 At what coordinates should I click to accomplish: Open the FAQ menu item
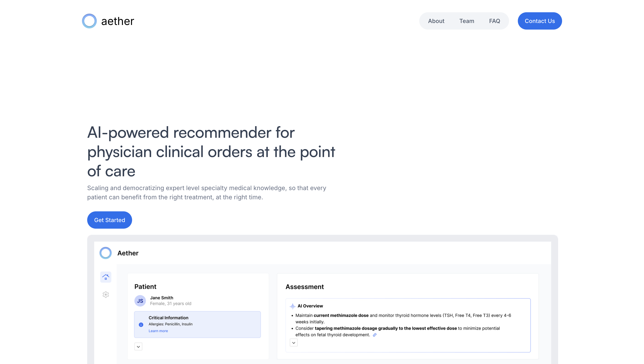tap(495, 21)
